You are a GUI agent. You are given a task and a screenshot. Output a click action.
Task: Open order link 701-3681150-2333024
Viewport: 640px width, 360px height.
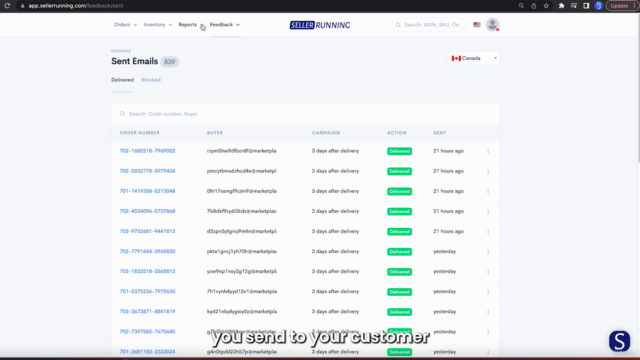click(147, 351)
